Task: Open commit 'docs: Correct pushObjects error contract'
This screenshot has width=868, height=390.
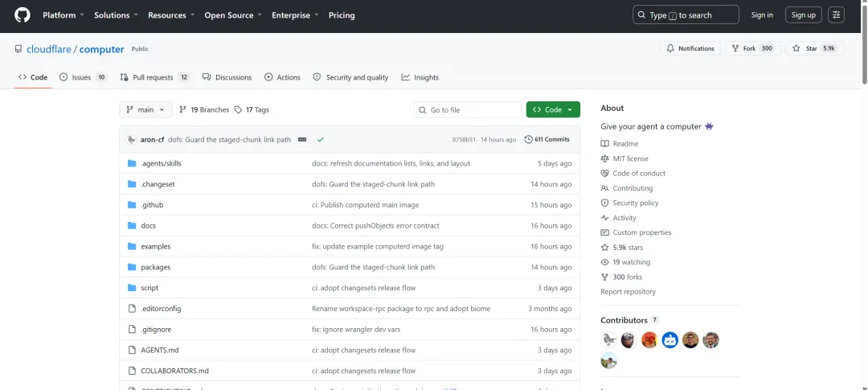Action: click(x=376, y=225)
